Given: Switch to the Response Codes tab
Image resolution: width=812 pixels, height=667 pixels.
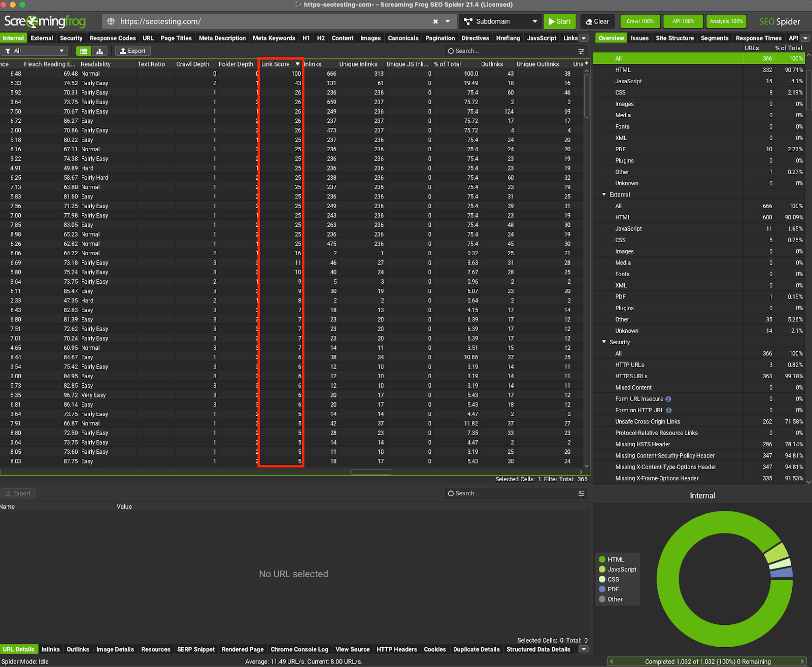Looking at the screenshot, I should coord(113,39).
